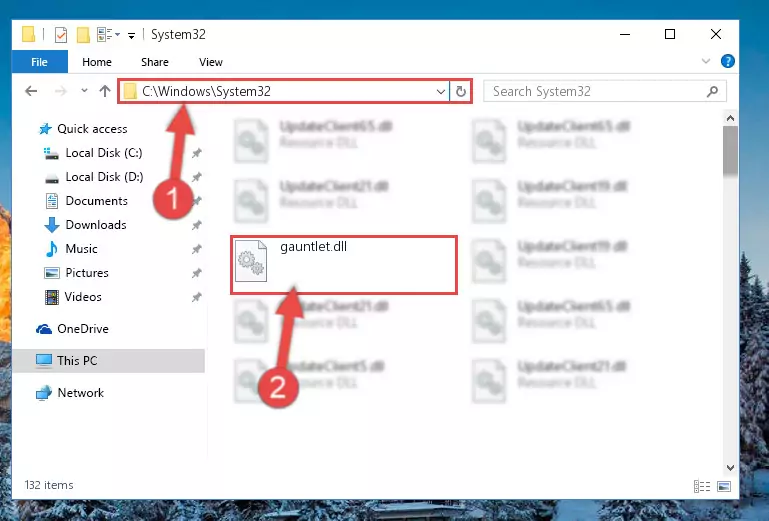The width and height of the screenshot is (769, 521).
Task: Click the vertical scrollbar thumb
Action: 730,151
